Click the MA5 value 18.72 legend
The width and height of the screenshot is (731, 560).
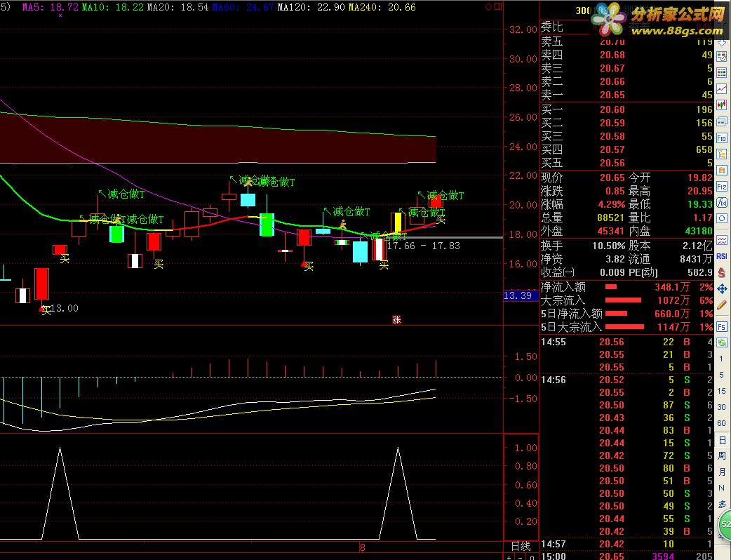pyautogui.click(x=51, y=7)
